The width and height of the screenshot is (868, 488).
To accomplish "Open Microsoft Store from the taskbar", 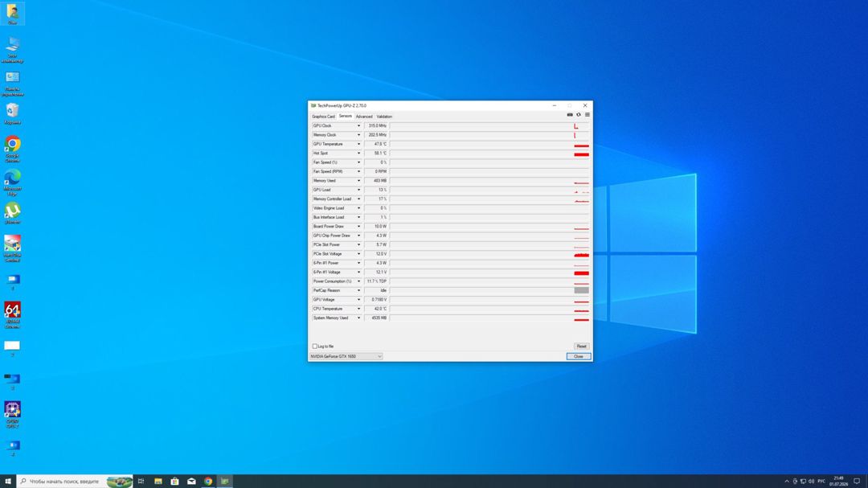I will tap(174, 482).
